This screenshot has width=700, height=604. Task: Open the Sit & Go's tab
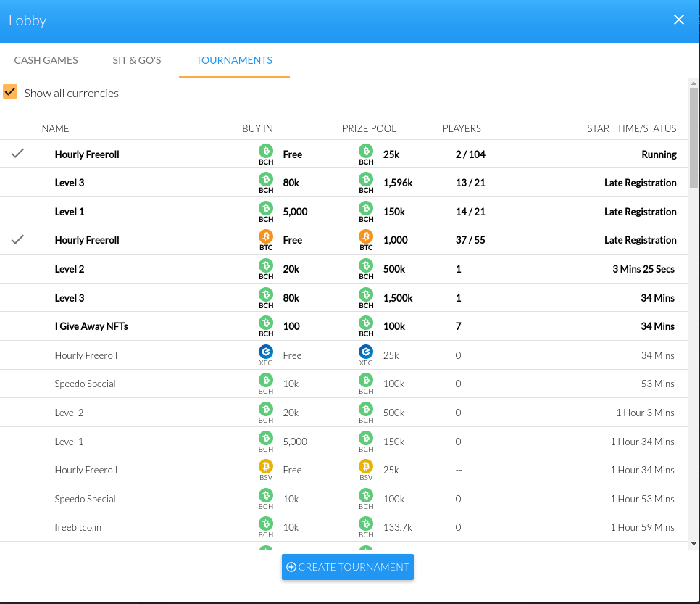click(x=137, y=60)
